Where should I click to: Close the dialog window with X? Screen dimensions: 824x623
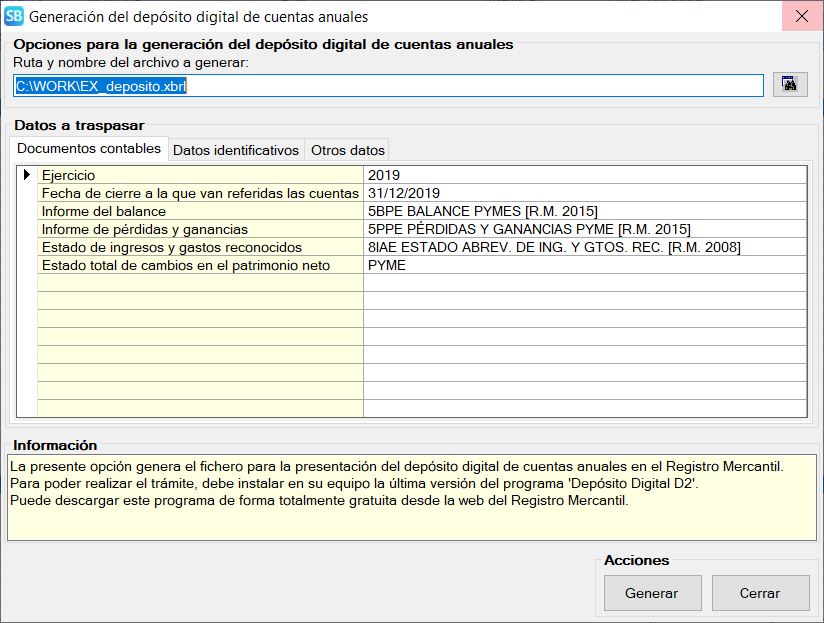(801, 16)
